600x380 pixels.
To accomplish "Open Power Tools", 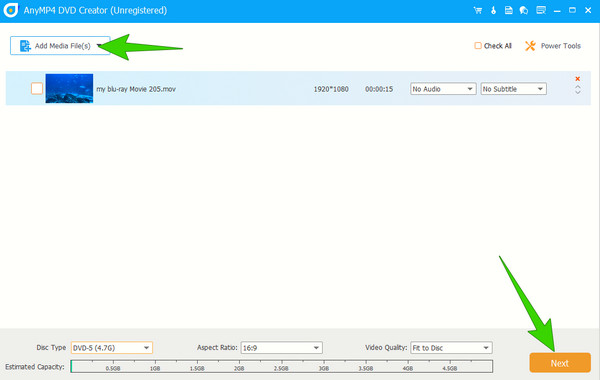I will pyautogui.click(x=553, y=46).
